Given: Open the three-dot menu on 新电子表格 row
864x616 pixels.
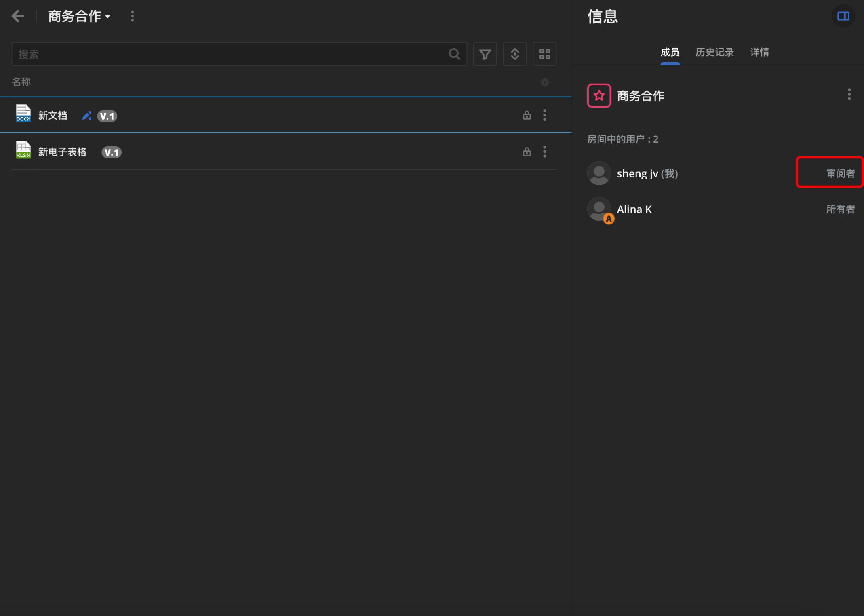Looking at the screenshot, I should pyautogui.click(x=544, y=151).
